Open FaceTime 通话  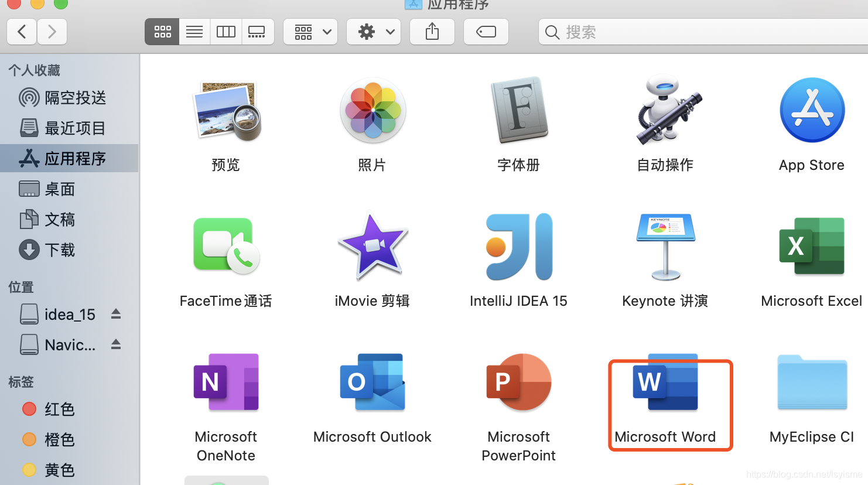pyautogui.click(x=225, y=246)
